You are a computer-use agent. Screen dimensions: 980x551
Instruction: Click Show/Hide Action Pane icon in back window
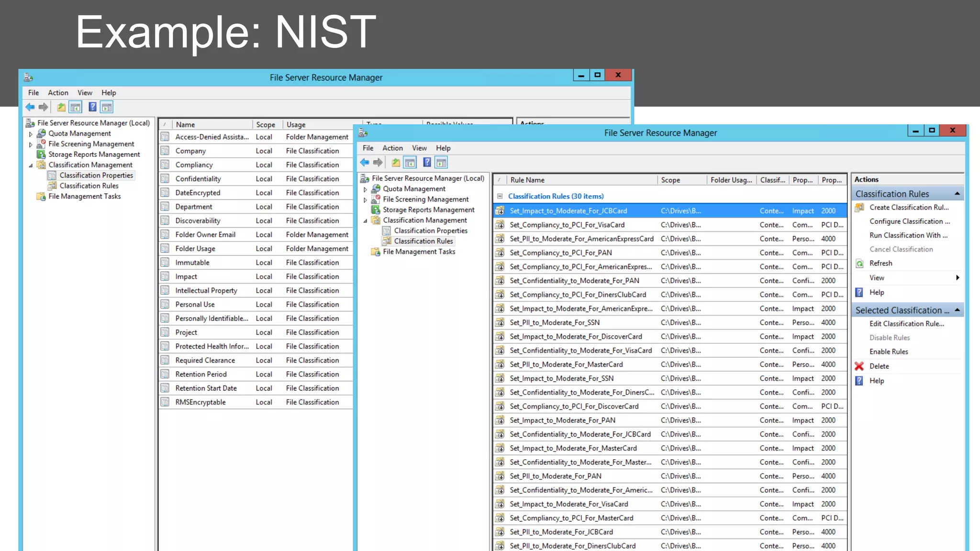107,107
